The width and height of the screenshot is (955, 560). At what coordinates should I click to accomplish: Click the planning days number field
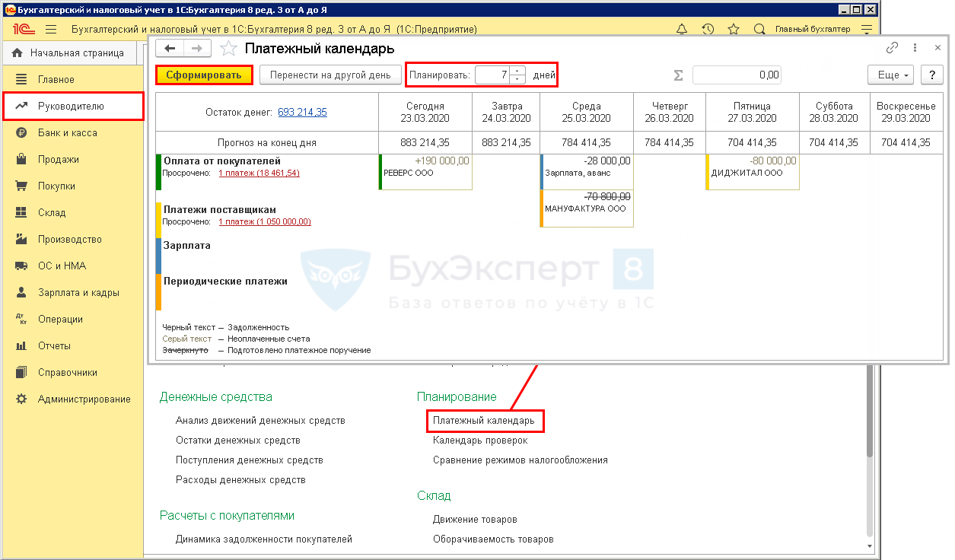tap(492, 75)
